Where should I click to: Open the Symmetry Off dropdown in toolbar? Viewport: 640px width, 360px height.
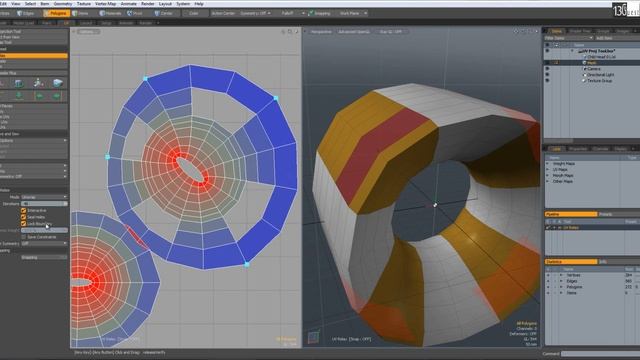point(255,13)
